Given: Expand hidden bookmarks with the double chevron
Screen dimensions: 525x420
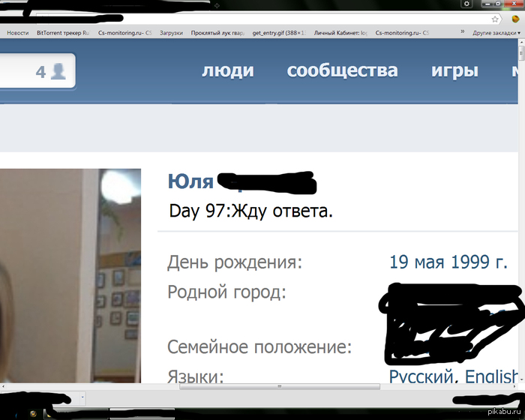Looking at the screenshot, I should coord(463,31).
